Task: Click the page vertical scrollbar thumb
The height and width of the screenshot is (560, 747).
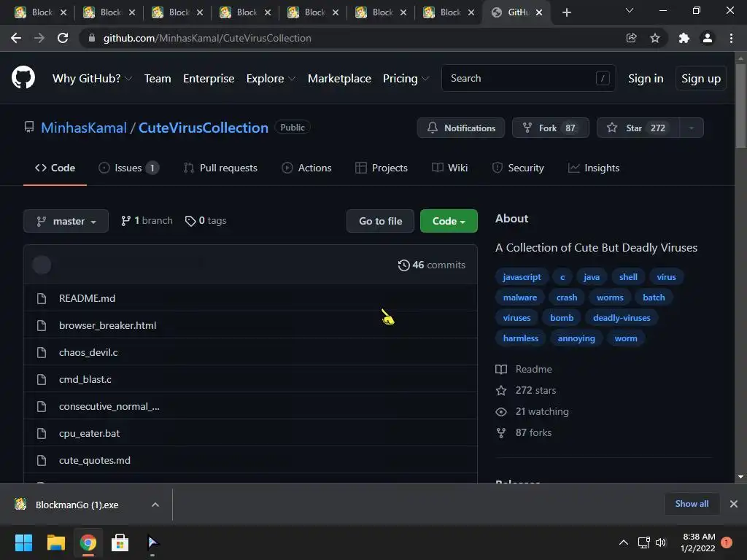Action: 740,106
